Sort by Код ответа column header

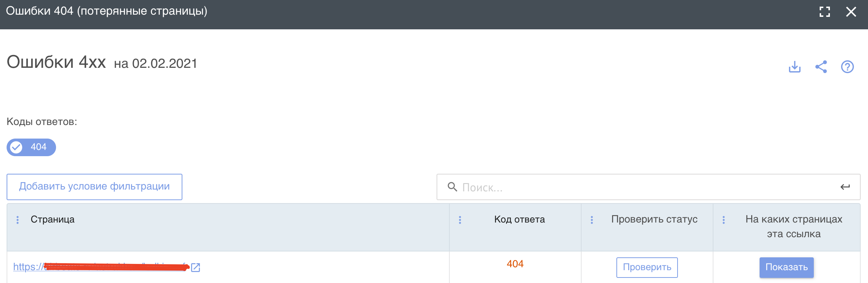519,220
